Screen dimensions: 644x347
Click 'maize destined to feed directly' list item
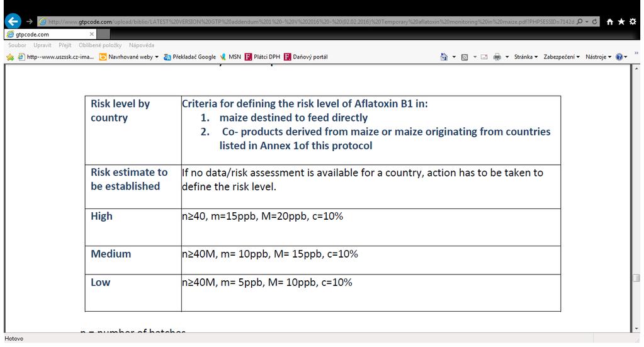[x=293, y=117]
